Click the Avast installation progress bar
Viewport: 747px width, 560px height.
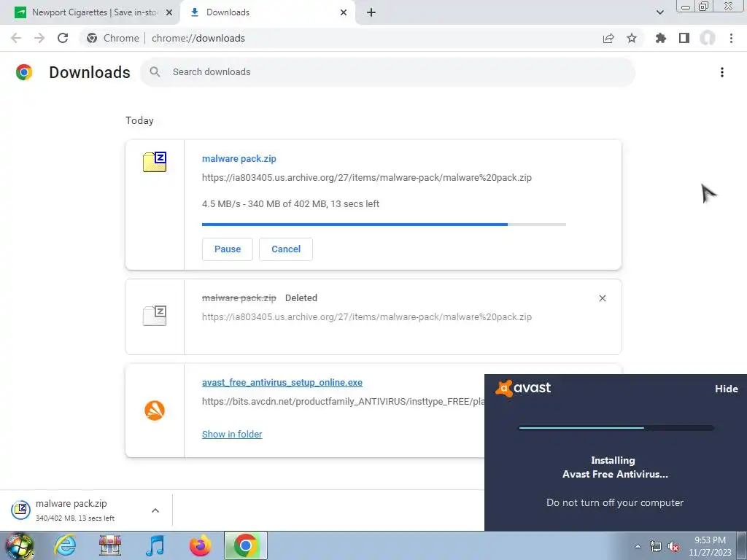coord(616,428)
